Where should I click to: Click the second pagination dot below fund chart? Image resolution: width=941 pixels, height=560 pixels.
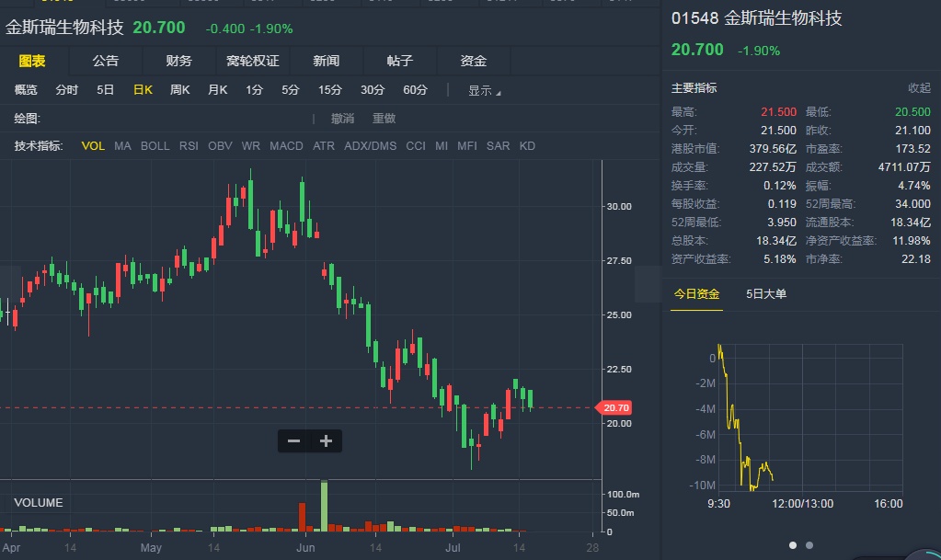click(809, 545)
